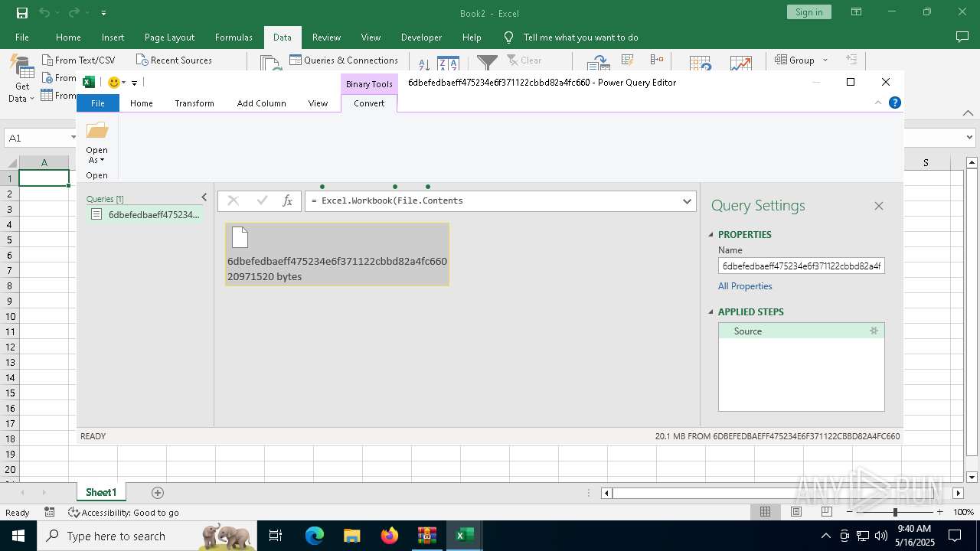
Task: Click the zoom in plus button
Action: pos(939,512)
